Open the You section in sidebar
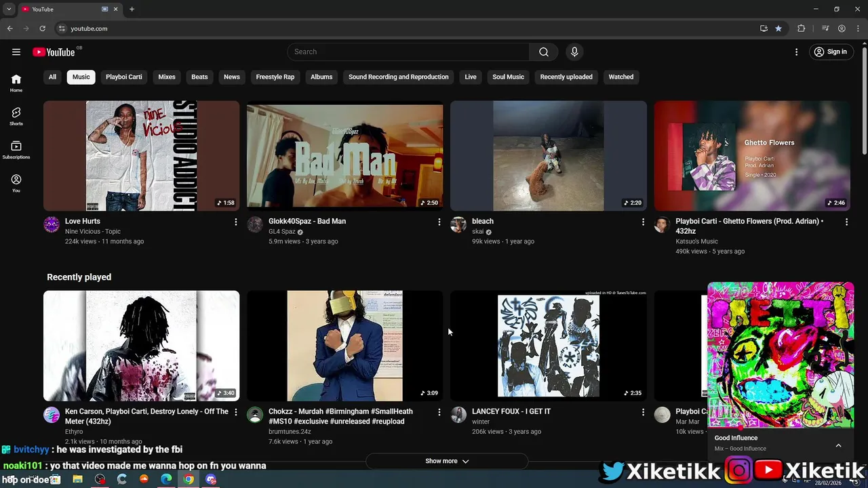868x488 pixels. point(16,183)
